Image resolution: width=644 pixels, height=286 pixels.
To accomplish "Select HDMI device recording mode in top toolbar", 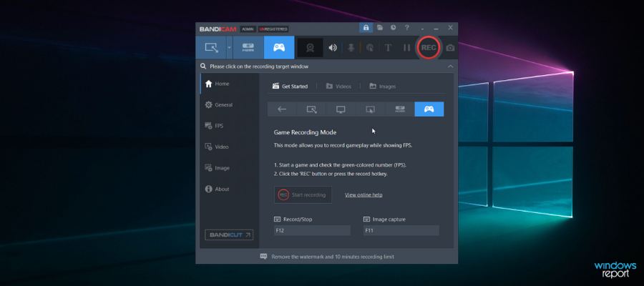I will click(x=248, y=48).
